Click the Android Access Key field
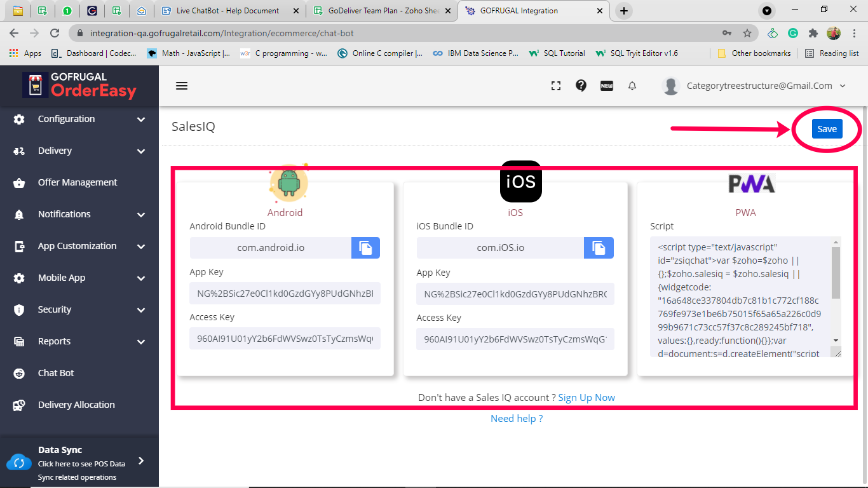This screenshot has width=868, height=488. (285, 339)
